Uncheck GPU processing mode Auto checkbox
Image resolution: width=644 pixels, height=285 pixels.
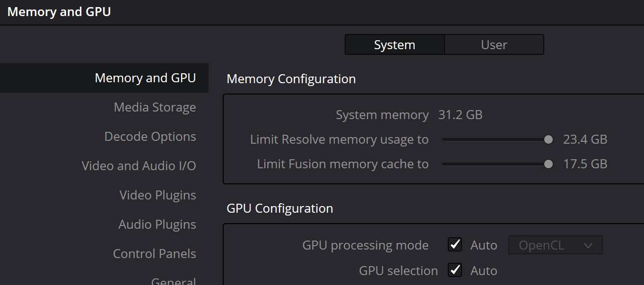point(455,245)
